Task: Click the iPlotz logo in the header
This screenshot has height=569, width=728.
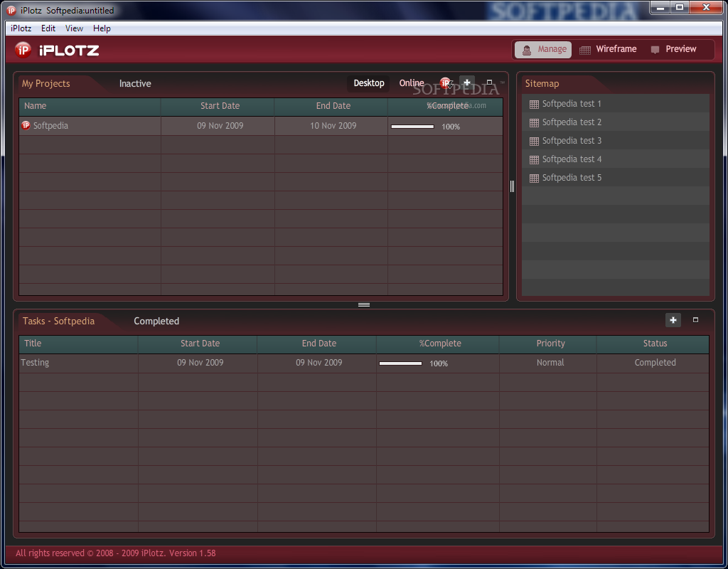Action: pos(57,50)
